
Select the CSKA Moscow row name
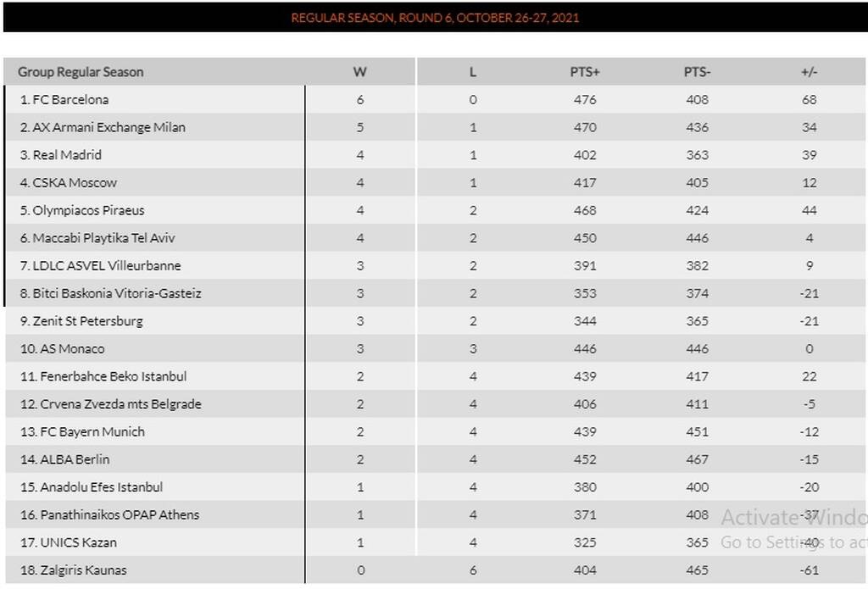[x=75, y=183]
